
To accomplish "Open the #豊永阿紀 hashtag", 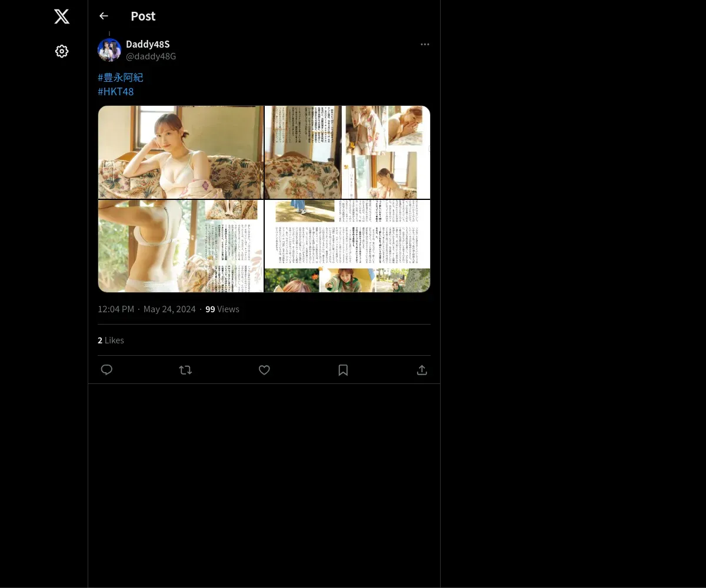I will click(x=121, y=77).
